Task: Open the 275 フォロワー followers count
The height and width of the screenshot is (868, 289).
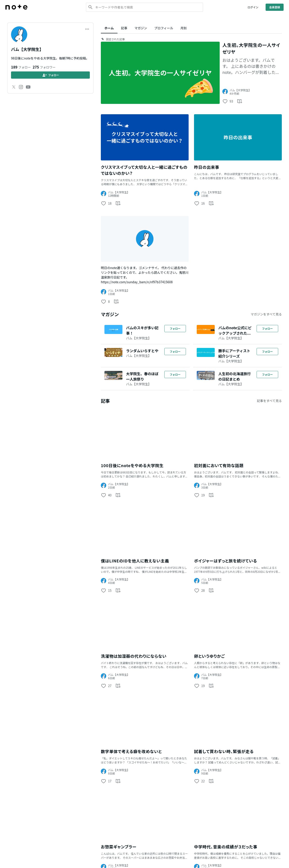Action: [x=44, y=67]
